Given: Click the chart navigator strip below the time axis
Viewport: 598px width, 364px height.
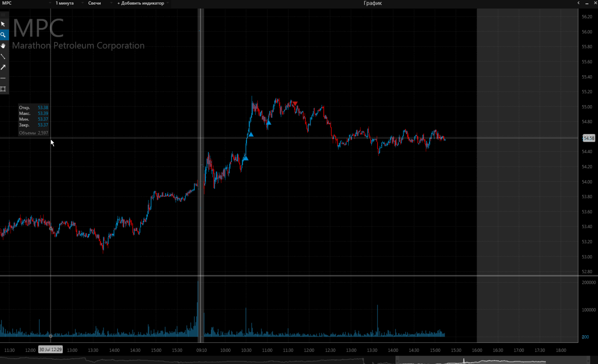Looking at the screenshot, I should coord(299,360).
